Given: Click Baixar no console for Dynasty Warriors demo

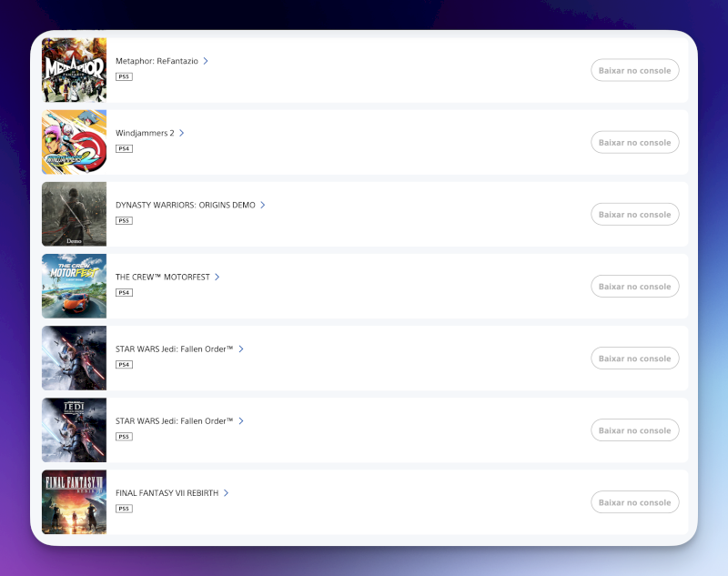Looking at the screenshot, I should [634, 214].
